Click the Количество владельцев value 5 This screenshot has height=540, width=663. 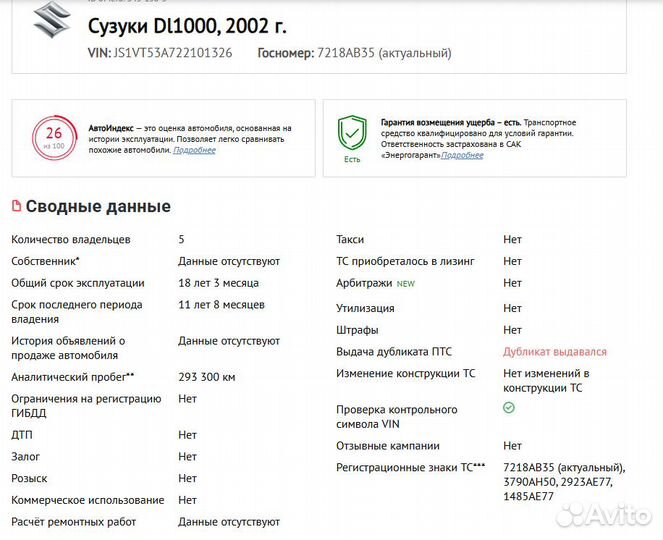coord(181,239)
